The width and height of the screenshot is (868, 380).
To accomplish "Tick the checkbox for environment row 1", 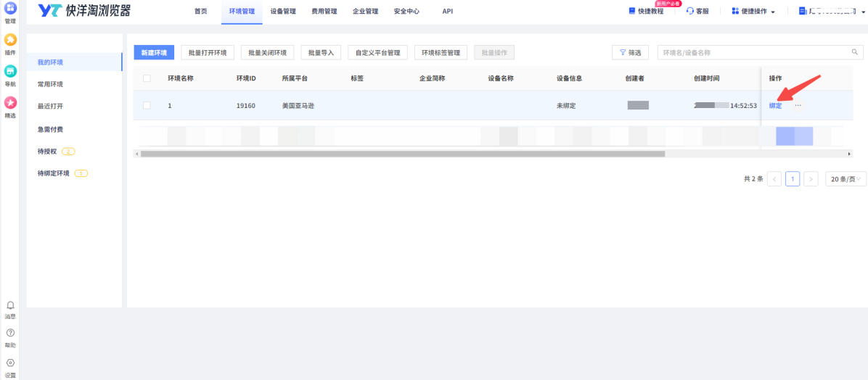I will [147, 105].
